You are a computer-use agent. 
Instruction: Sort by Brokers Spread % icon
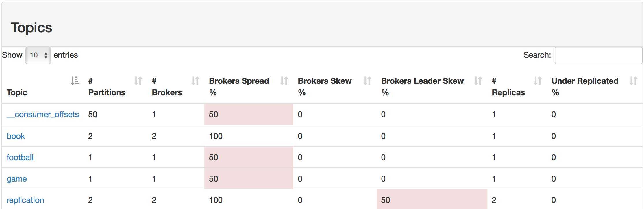pos(284,81)
